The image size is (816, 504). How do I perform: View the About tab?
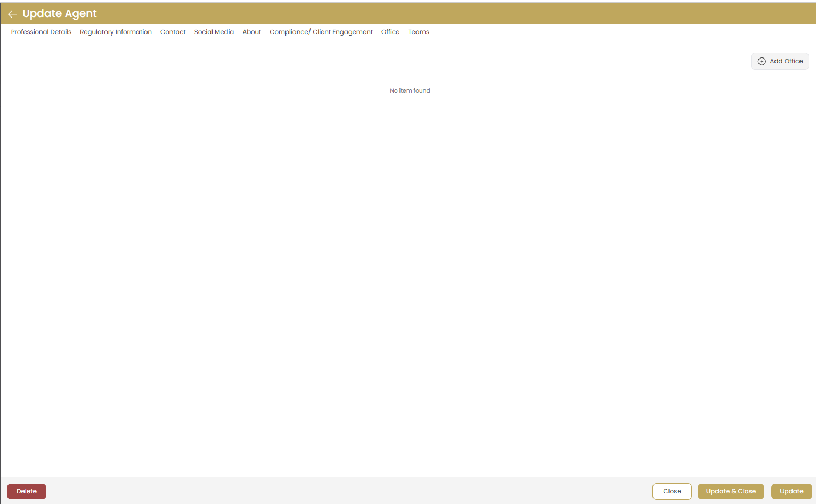tap(251, 32)
